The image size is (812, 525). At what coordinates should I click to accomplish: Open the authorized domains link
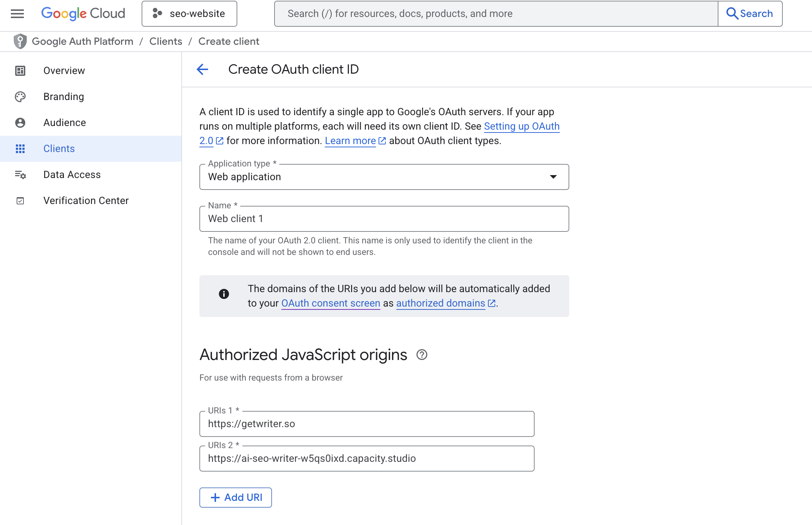tap(441, 303)
